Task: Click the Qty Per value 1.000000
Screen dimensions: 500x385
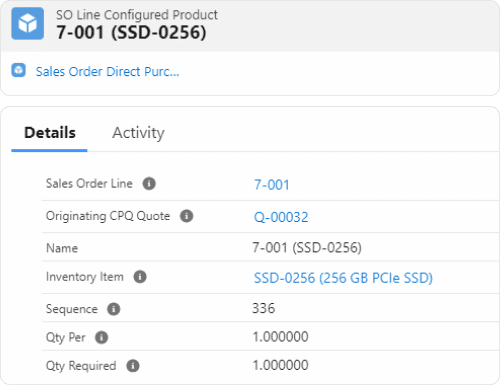Action: point(280,337)
